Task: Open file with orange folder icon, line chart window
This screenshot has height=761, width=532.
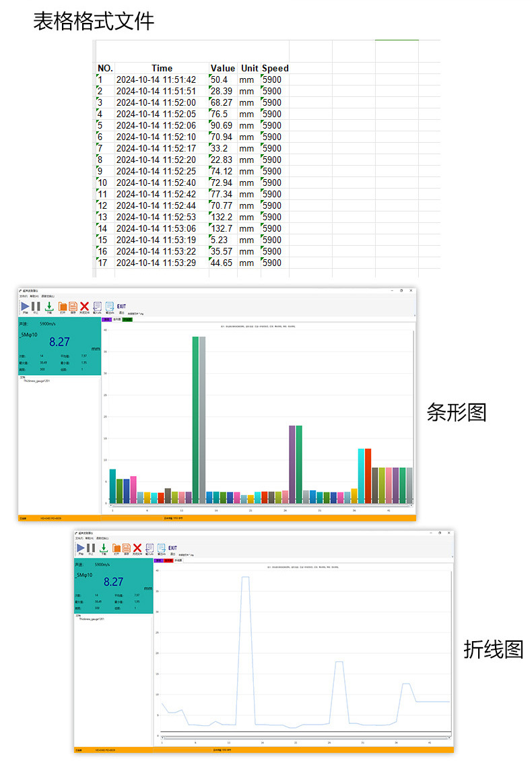Action: [117, 548]
